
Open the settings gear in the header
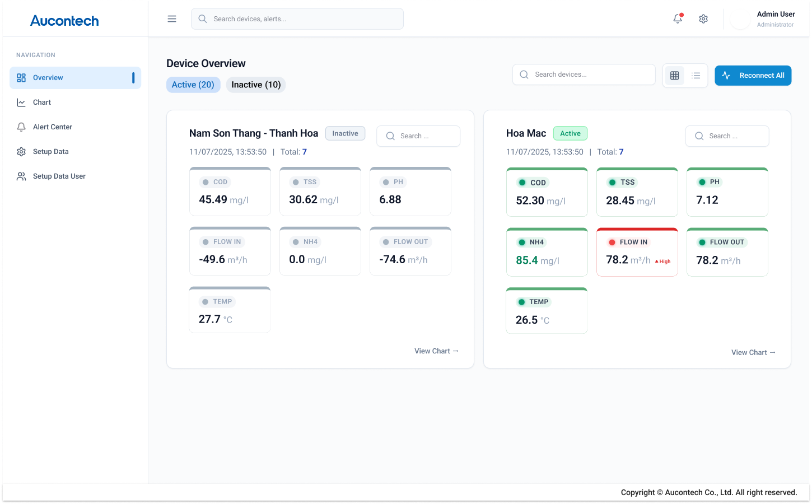(703, 18)
